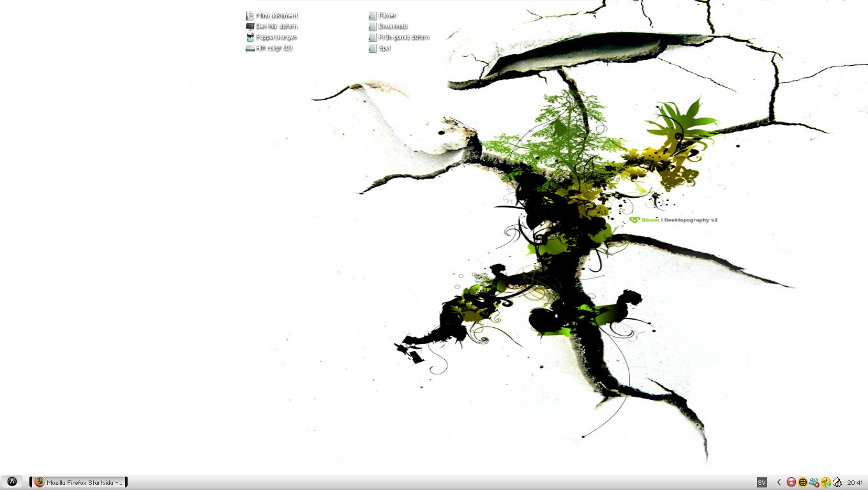Switch to the Mozilla Firefox Startsida taskbar button
The image size is (868, 490).
point(79,482)
